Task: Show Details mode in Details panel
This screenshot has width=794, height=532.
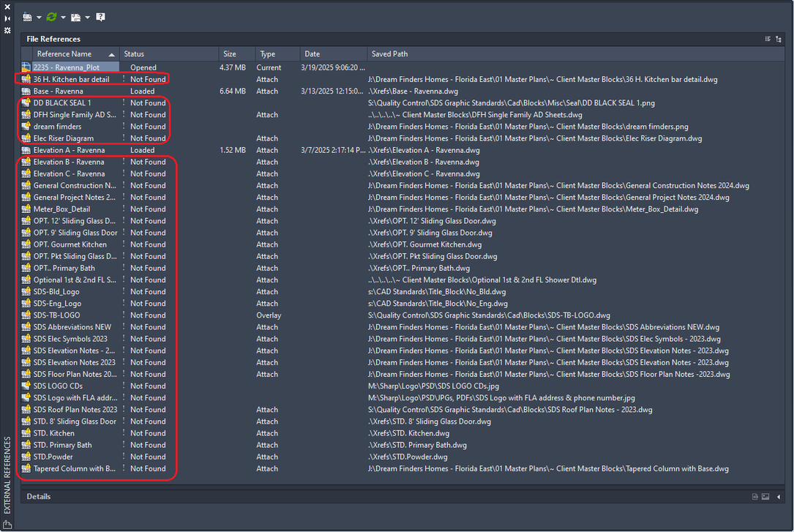Action: click(755, 497)
